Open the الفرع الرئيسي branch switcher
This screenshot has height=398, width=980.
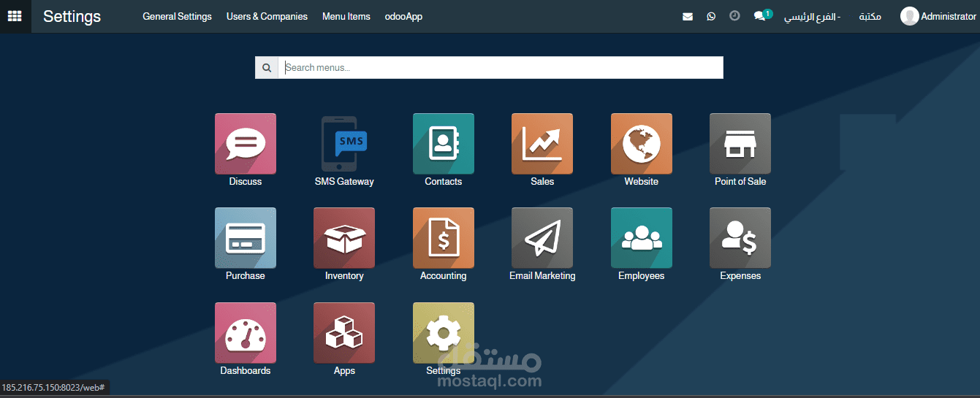coord(812,16)
